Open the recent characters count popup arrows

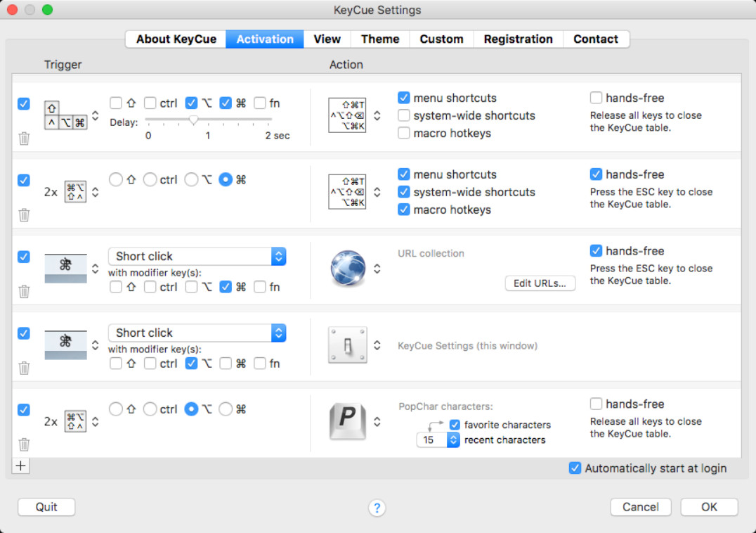tap(453, 440)
